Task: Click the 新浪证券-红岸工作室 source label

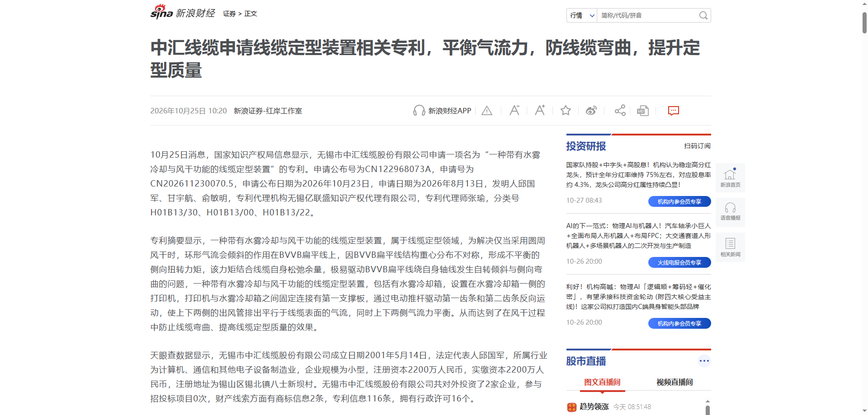Action: [268, 111]
